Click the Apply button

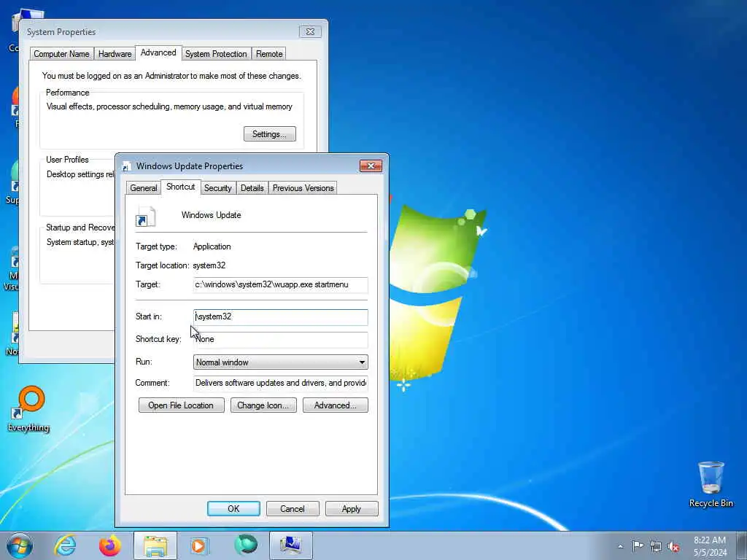[x=352, y=508]
